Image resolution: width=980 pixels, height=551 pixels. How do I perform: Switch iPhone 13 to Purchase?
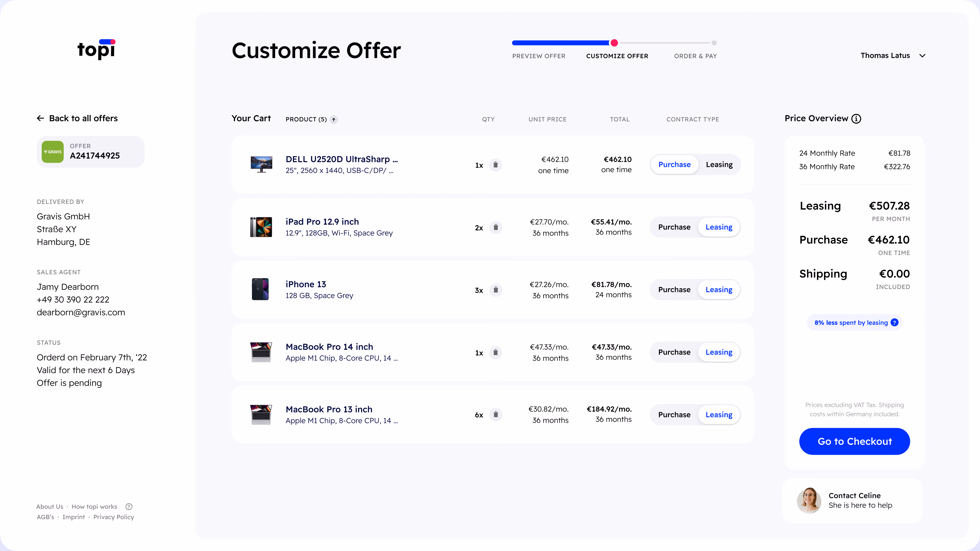(674, 290)
